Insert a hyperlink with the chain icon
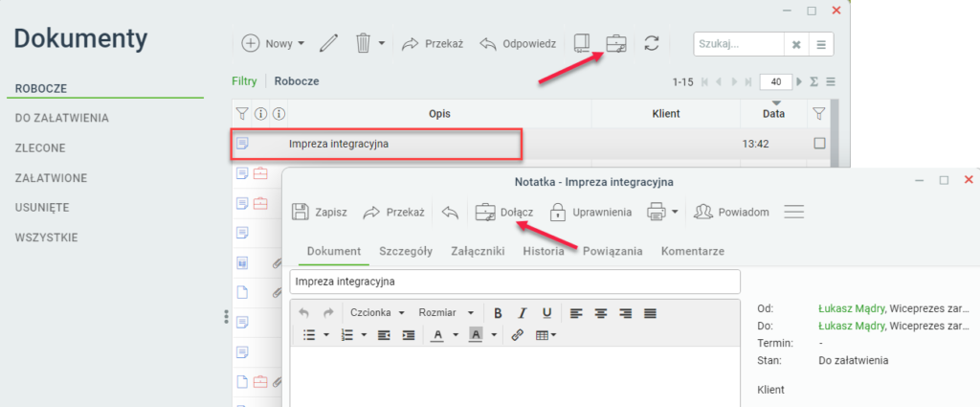Image resolution: width=980 pixels, height=407 pixels. click(517, 335)
